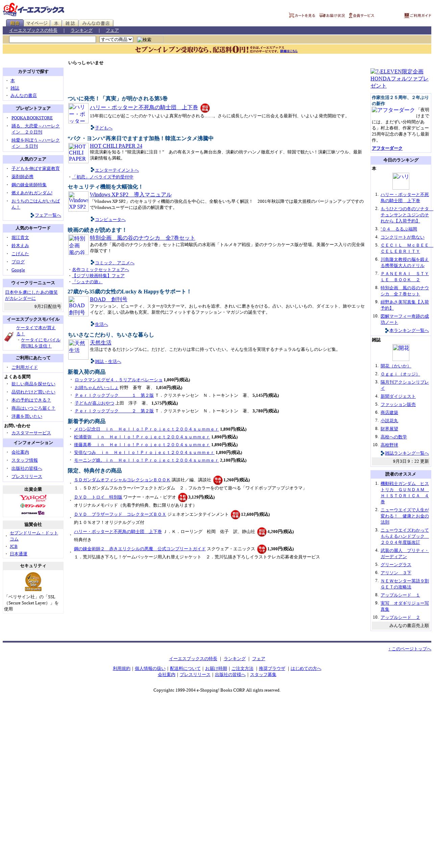Viewport: 434px width, 868px height.
Task: Open BOAD 創刊号 link
Action: pyautogui.click(x=108, y=299)
